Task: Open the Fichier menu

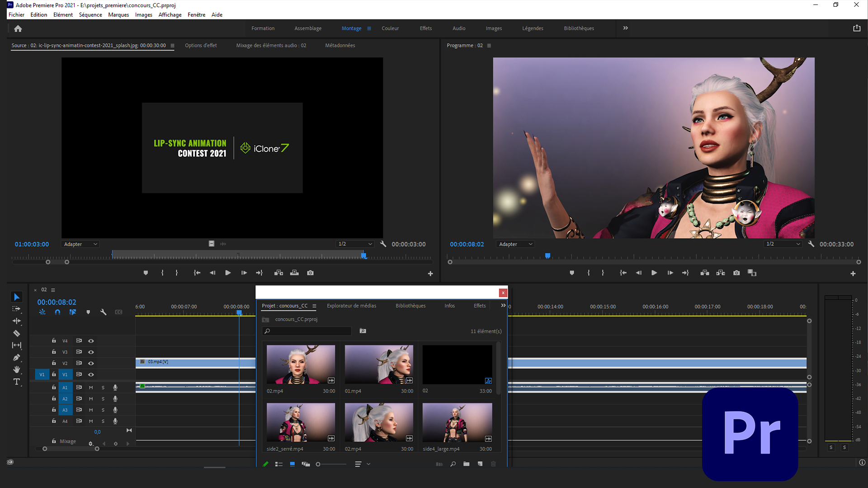Action: click(x=16, y=14)
